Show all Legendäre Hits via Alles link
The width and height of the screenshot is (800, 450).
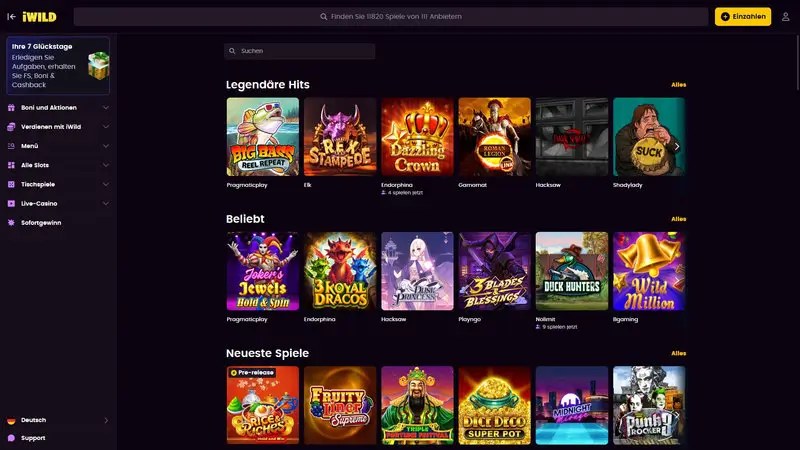click(x=679, y=85)
